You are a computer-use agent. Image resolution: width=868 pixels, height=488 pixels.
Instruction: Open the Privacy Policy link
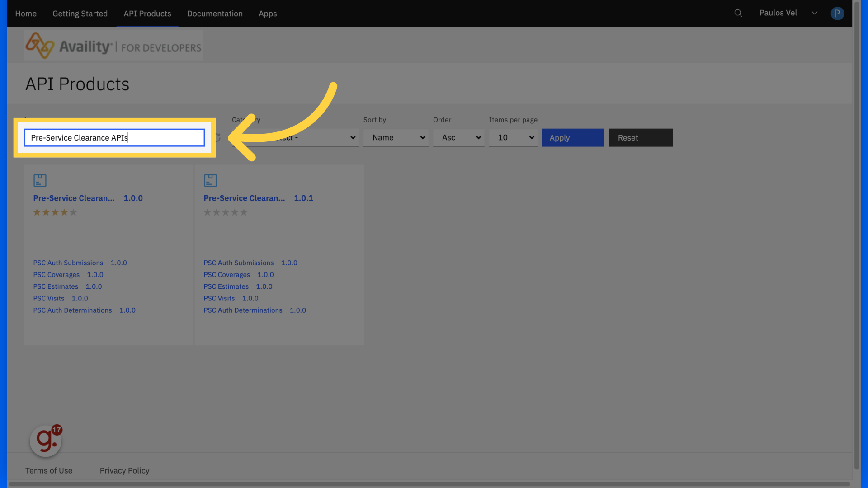(124, 471)
